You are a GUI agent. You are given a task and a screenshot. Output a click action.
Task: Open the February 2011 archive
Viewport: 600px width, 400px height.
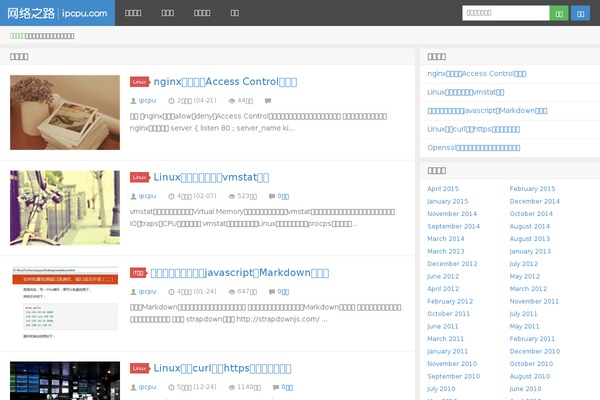532,339
